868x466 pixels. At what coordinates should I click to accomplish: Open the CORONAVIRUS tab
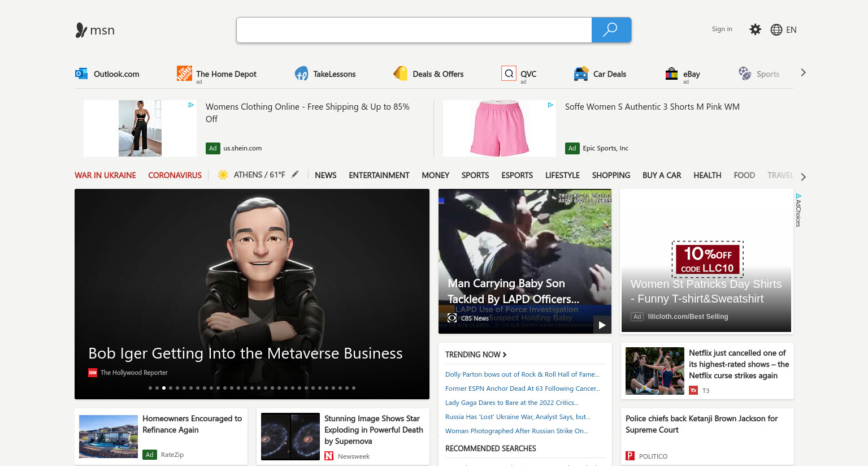click(175, 175)
